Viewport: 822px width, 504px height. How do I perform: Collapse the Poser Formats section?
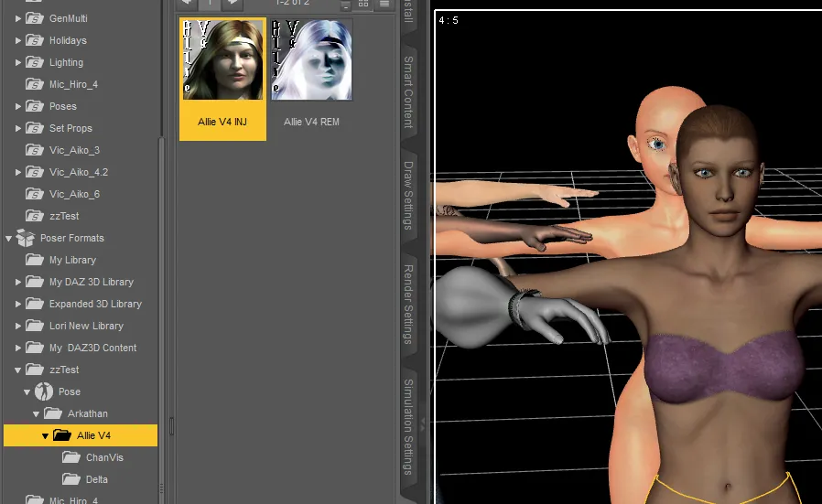(x=8, y=238)
